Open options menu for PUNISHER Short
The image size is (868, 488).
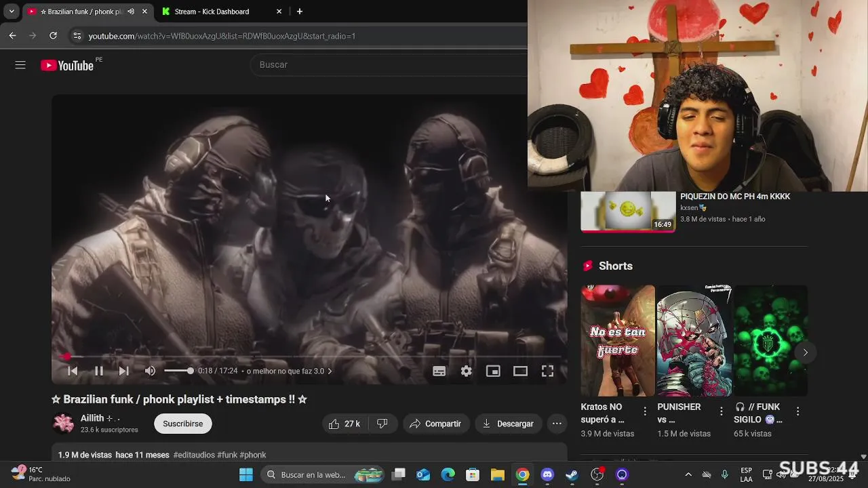pos(722,411)
